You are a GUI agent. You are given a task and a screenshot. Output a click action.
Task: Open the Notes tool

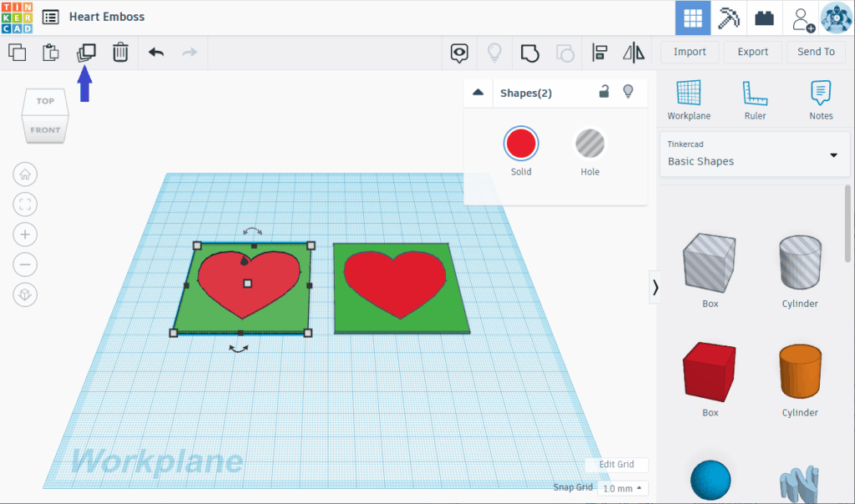[x=821, y=98]
